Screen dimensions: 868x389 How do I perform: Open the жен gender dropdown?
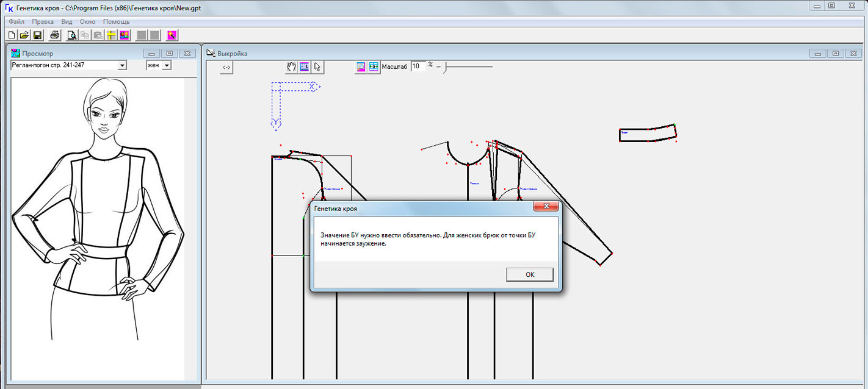coord(167,65)
